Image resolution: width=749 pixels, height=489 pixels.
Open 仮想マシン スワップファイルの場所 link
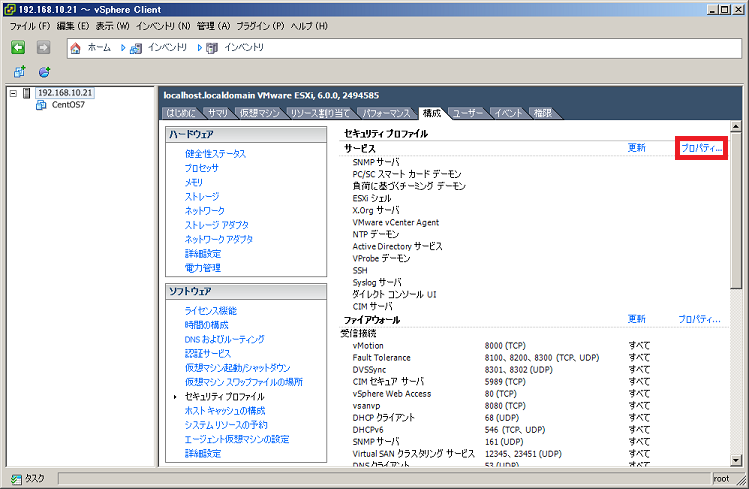244,382
